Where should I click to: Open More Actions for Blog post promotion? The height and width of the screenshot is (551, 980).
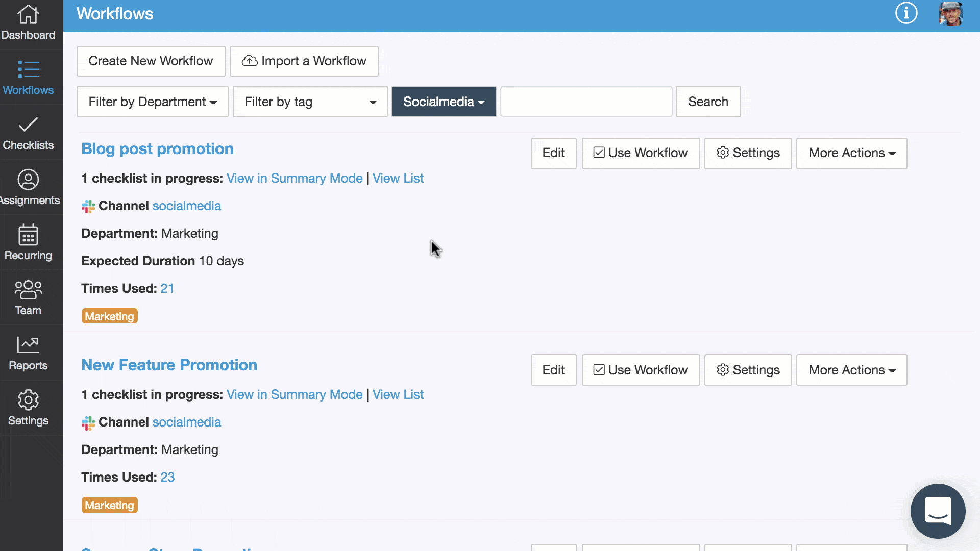pyautogui.click(x=851, y=153)
